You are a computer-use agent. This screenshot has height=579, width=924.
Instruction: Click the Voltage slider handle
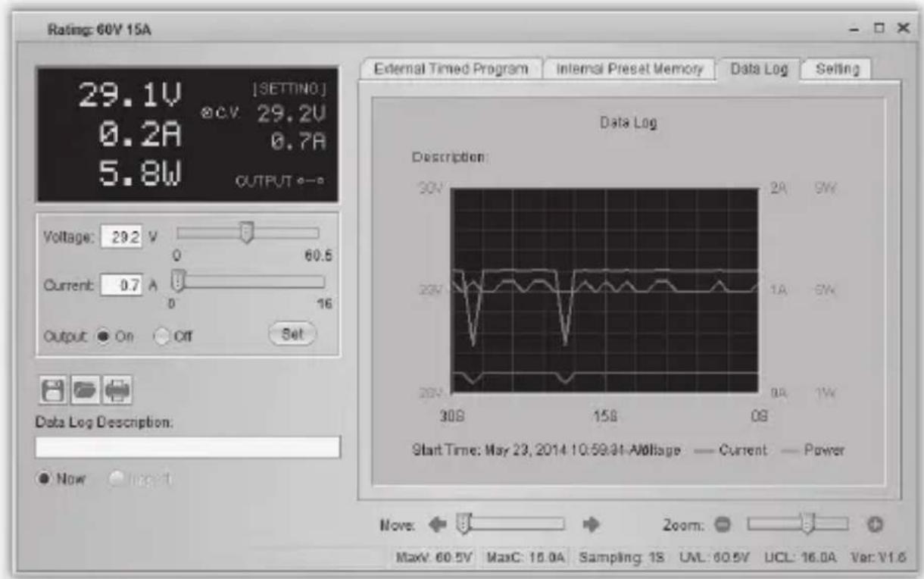click(245, 233)
